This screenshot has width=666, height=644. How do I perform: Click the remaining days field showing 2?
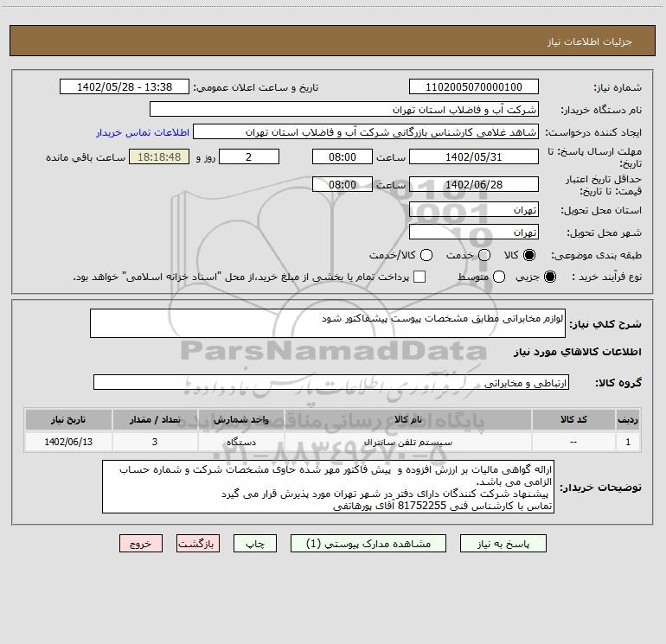(249, 156)
